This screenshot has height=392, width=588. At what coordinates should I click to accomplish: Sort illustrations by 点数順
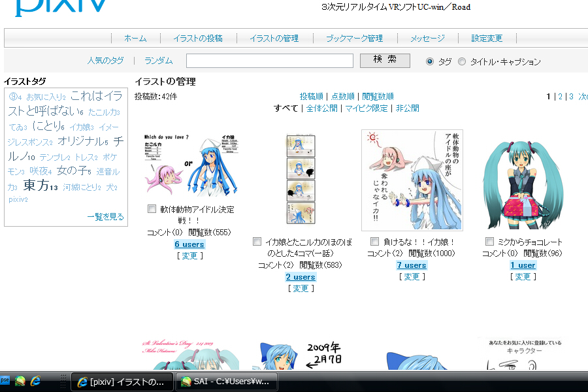tap(343, 97)
